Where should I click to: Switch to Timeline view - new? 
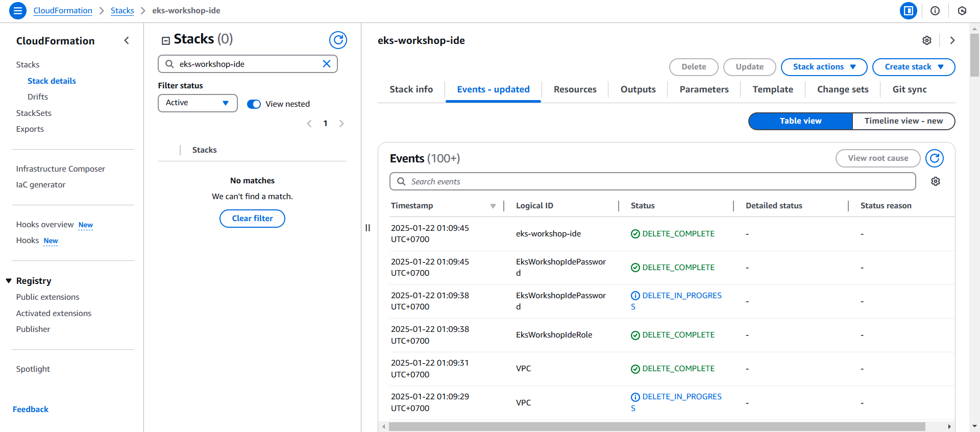903,121
